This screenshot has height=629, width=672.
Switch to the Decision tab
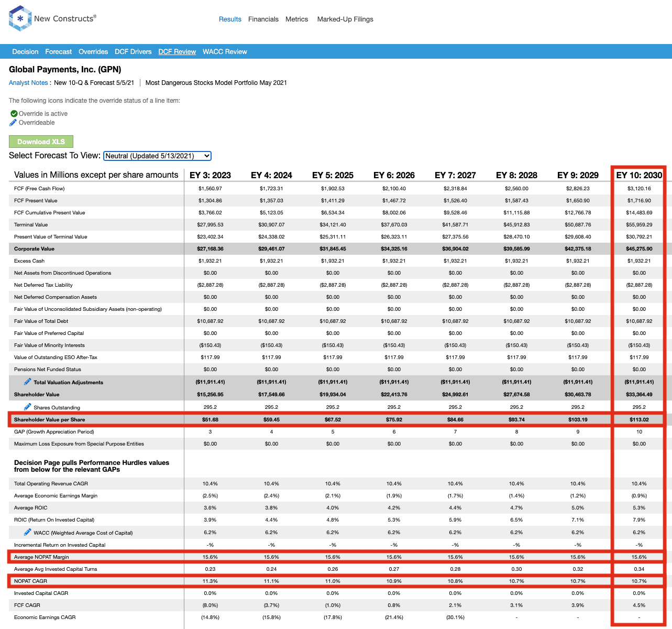[25, 52]
